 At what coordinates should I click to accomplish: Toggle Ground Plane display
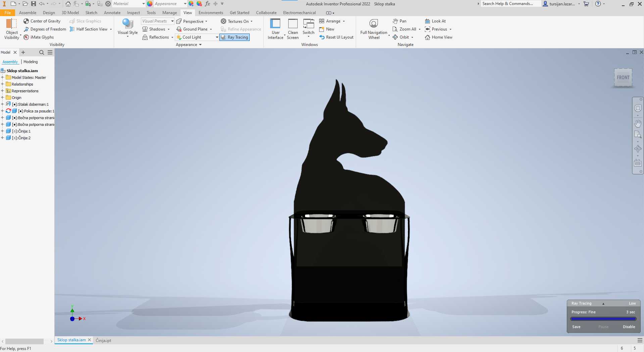[x=192, y=29]
